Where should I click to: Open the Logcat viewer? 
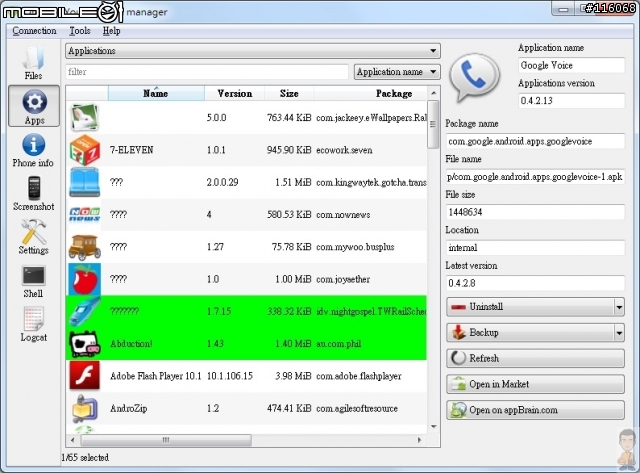33,325
